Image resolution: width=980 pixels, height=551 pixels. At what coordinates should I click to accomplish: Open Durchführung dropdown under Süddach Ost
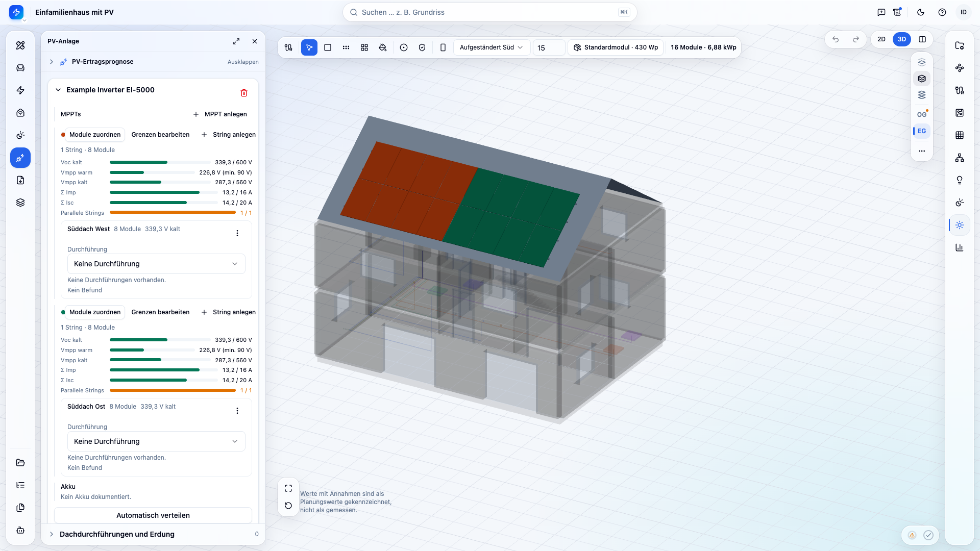[x=156, y=441]
